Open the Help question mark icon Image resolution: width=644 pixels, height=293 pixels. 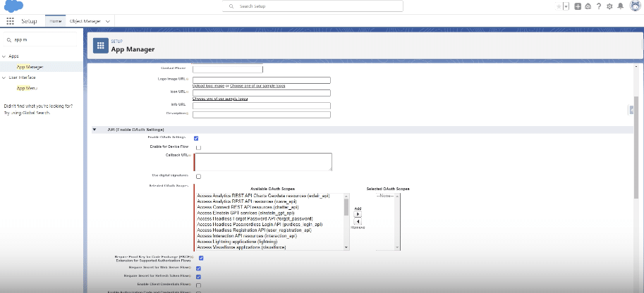[x=599, y=6]
